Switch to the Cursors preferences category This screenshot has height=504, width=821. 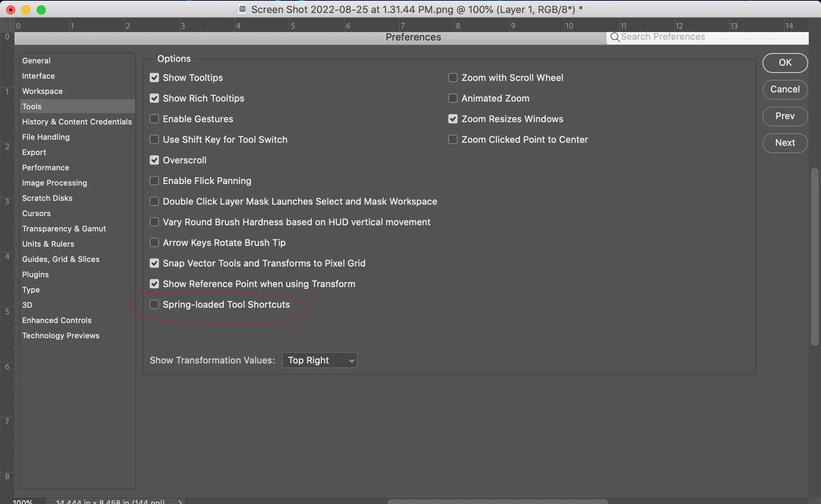click(36, 213)
